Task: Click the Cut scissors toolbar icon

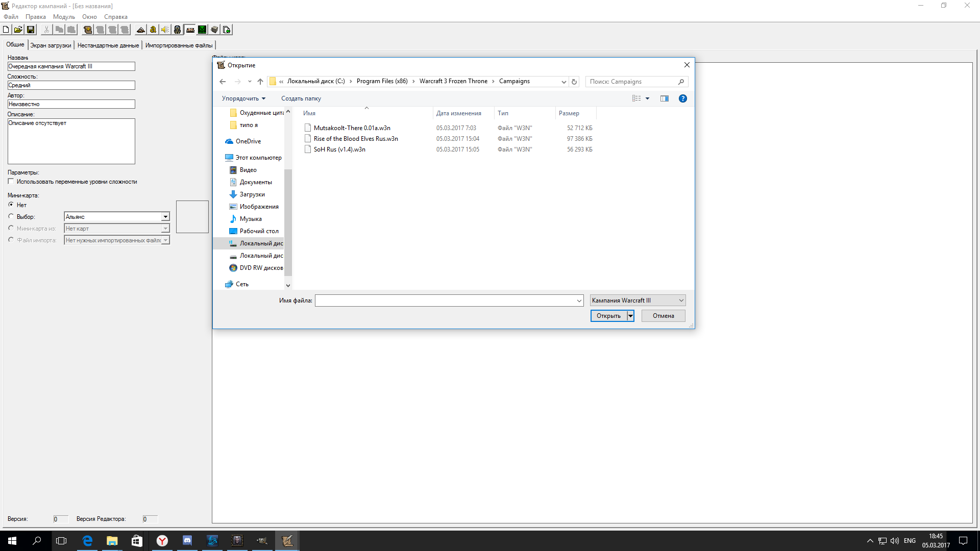Action: [x=46, y=30]
